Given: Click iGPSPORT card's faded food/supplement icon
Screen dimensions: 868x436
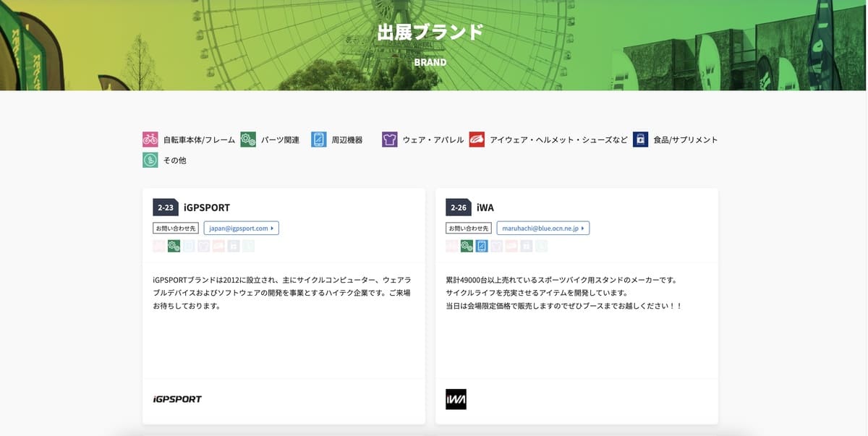Looking at the screenshot, I should click(x=233, y=246).
